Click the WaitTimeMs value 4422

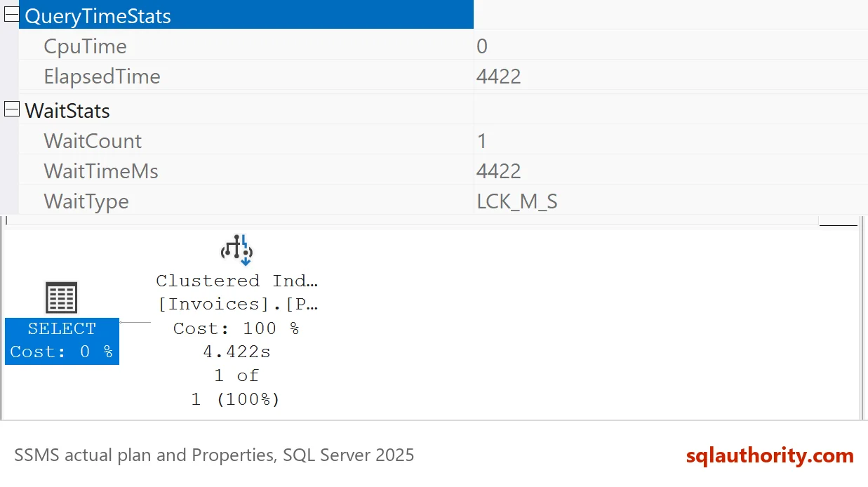click(x=499, y=171)
